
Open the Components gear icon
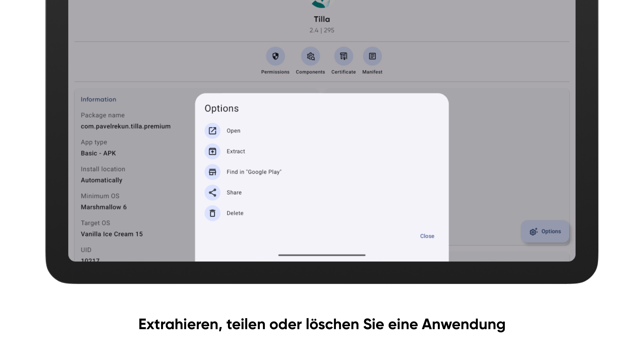click(310, 56)
